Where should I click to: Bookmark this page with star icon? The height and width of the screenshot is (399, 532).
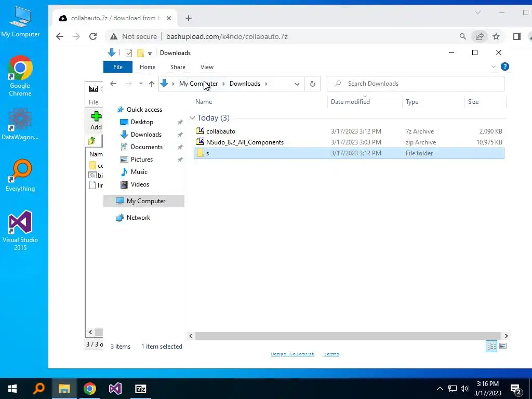pyautogui.click(x=496, y=36)
